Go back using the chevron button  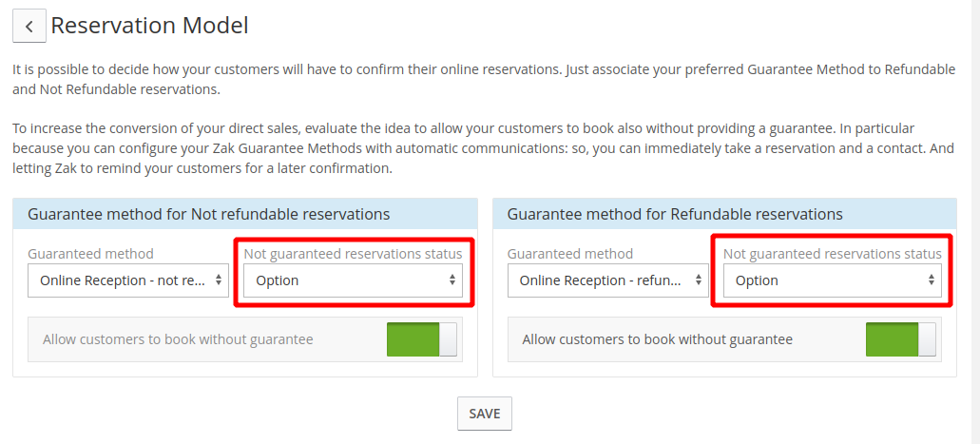click(29, 27)
